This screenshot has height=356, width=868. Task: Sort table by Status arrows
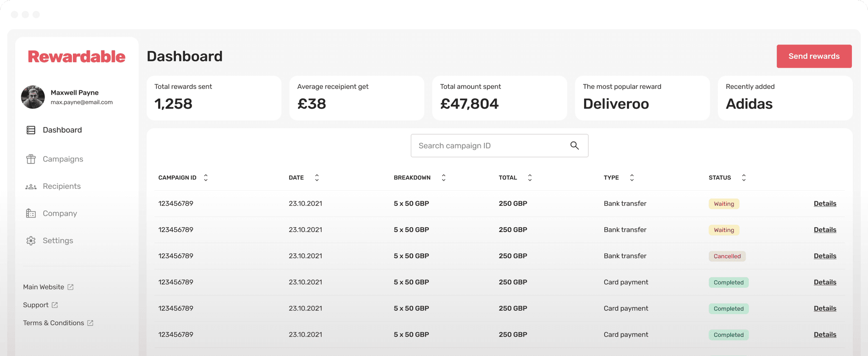[743, 178]
